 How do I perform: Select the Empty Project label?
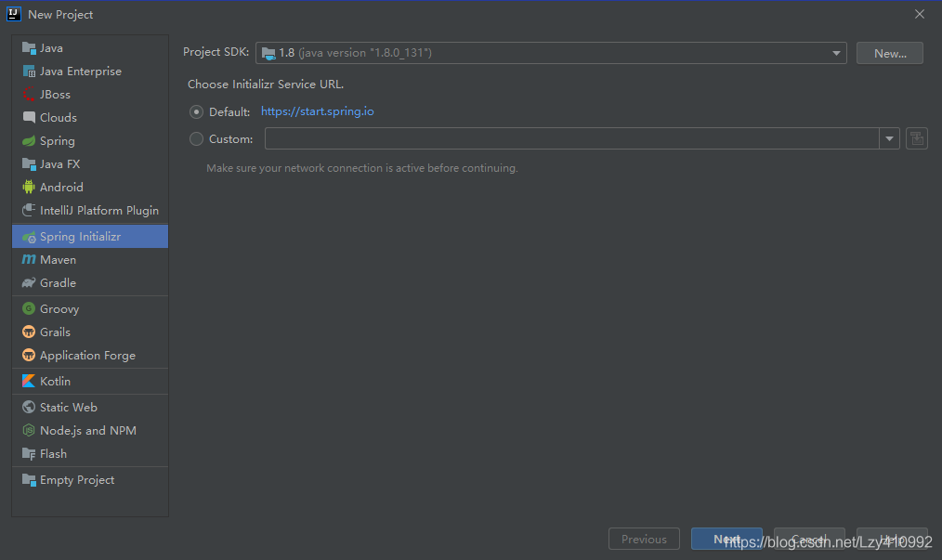[77, 480]
